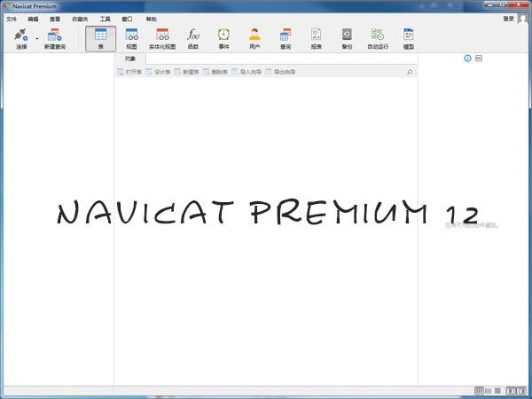The width and height of the screenshot is (532, 399).
Task: Open the 工具 (Tools) menu
Action: click(105, 19)
